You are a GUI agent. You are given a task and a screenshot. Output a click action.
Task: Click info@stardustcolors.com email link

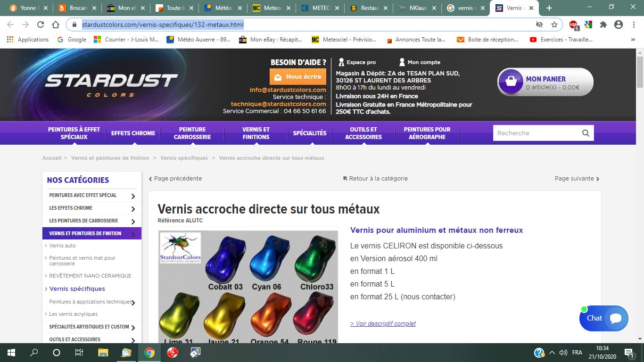288,90
